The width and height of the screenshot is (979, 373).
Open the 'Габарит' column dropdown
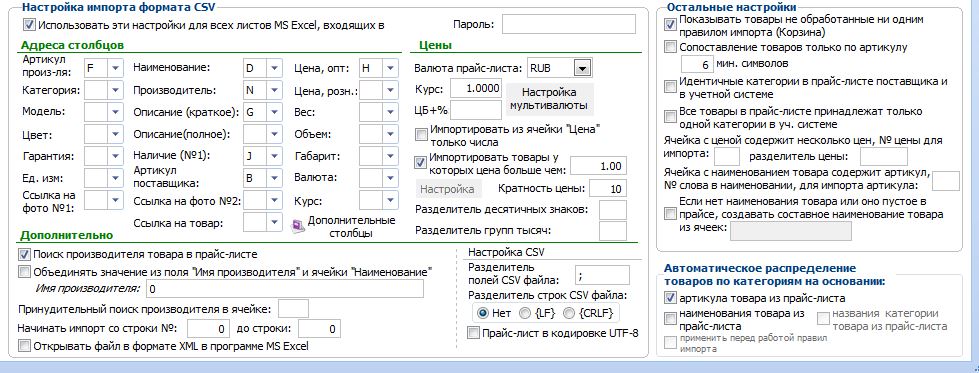(391, 156)
